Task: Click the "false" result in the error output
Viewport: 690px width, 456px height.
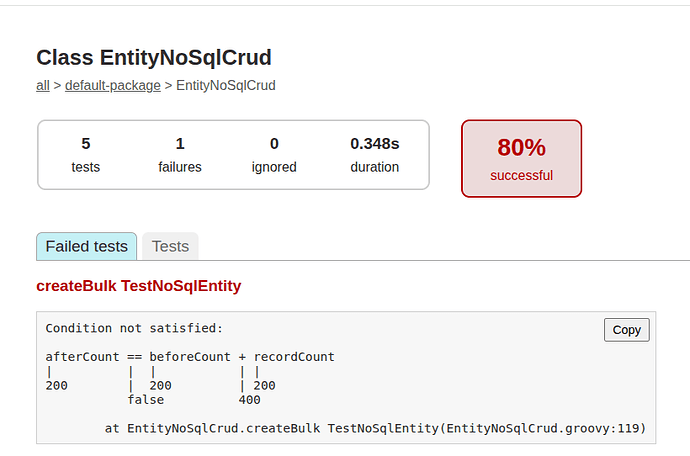Action: pos(148,400)
